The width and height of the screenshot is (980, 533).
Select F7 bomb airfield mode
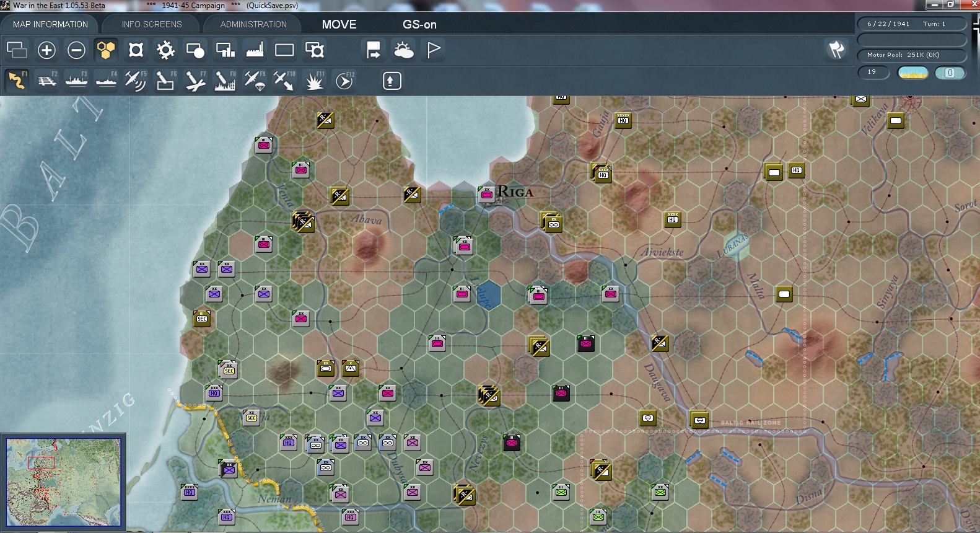coord(195,81)
